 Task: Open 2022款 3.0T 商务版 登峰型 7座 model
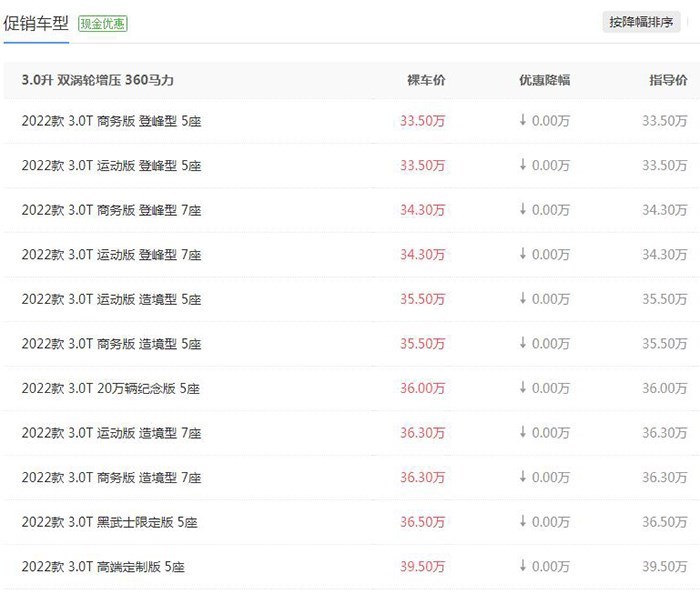[x=111, y=210]
